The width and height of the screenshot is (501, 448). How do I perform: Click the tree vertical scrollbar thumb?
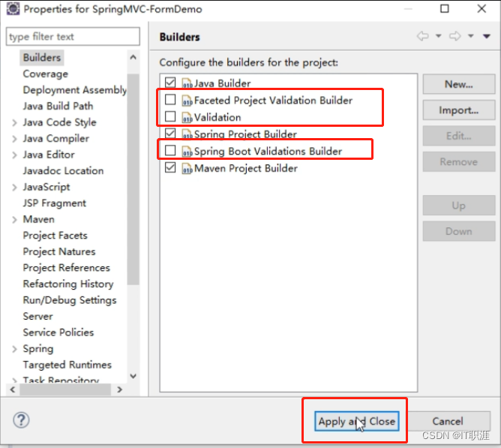pyautogui.click(x=133, y=179)
